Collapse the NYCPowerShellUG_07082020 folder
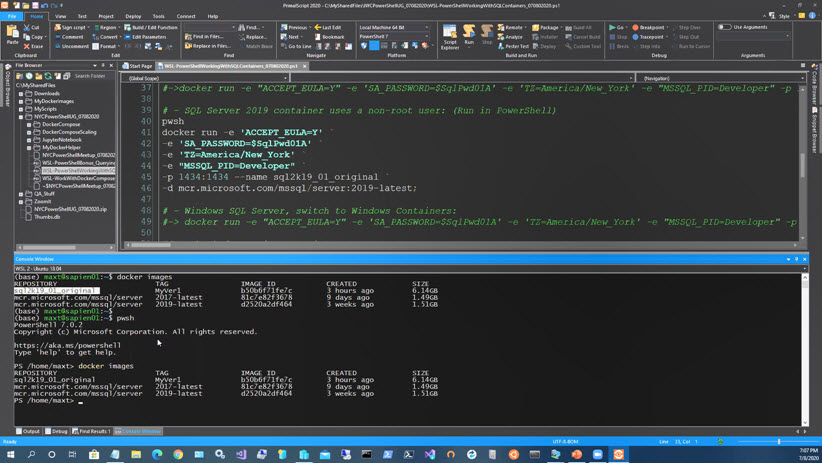 tap(21, 116)
